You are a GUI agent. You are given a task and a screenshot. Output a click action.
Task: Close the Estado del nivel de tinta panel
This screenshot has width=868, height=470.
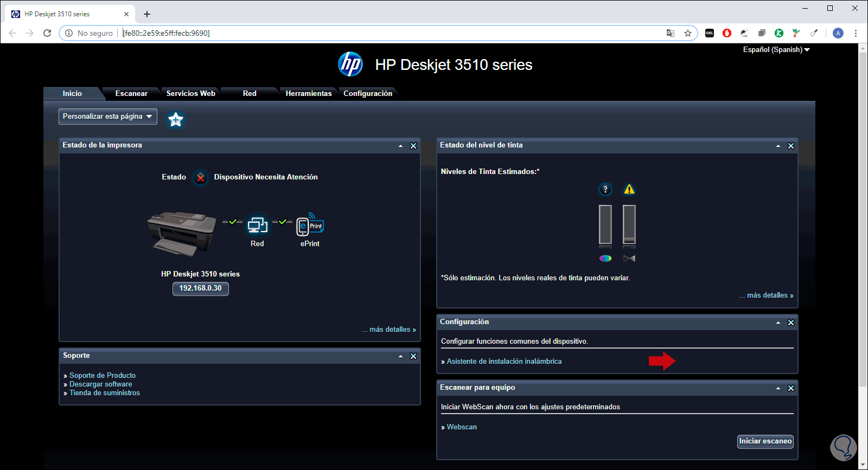791,146
